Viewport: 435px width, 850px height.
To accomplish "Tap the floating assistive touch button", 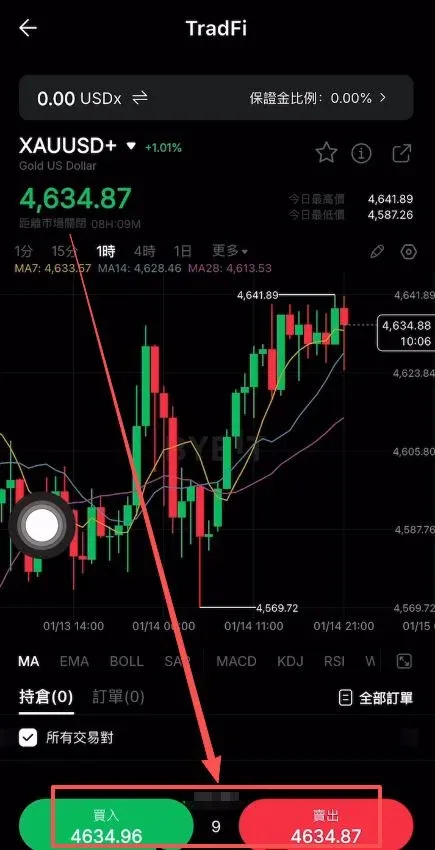I will click(x=42, y=525).
